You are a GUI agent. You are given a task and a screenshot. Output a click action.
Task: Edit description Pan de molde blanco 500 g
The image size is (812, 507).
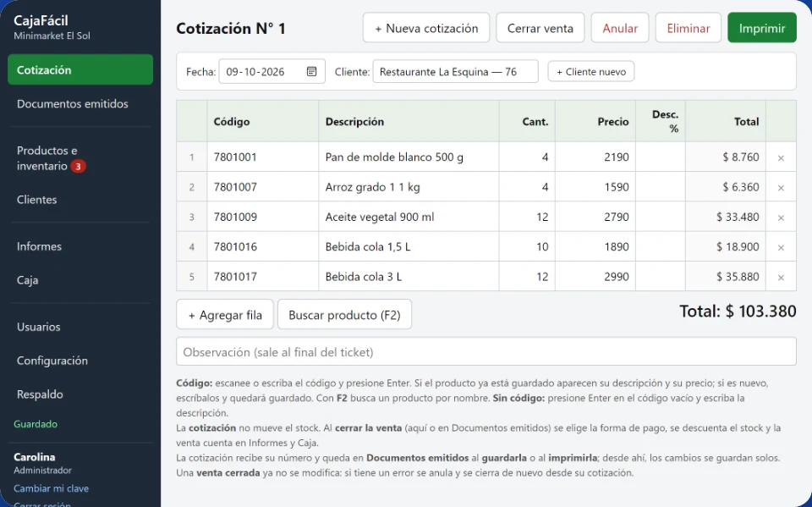point(409,157)
